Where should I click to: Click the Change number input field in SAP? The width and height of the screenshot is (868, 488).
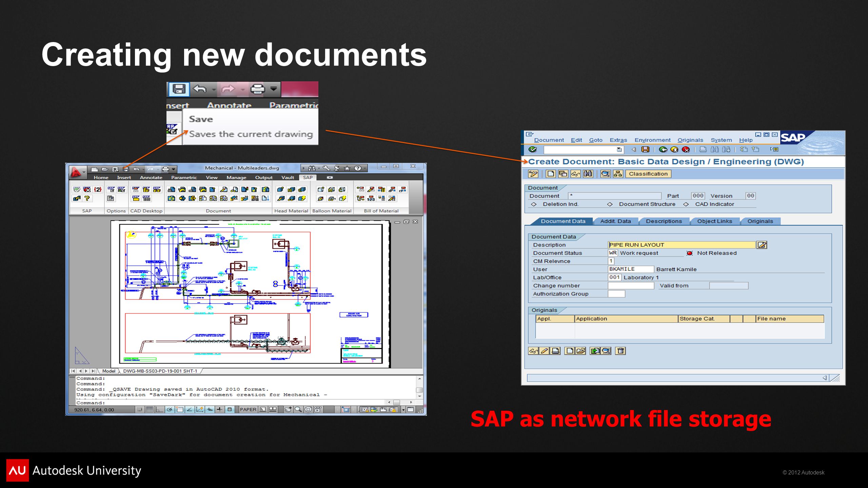[x=631, y=286]
